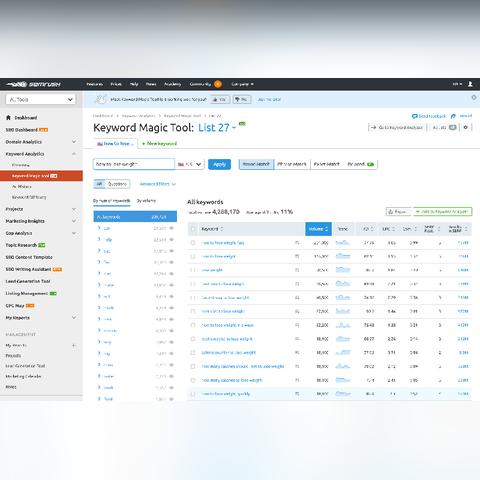Open the US database country dropdown
480x480 pixels.
tap(190, 164)
